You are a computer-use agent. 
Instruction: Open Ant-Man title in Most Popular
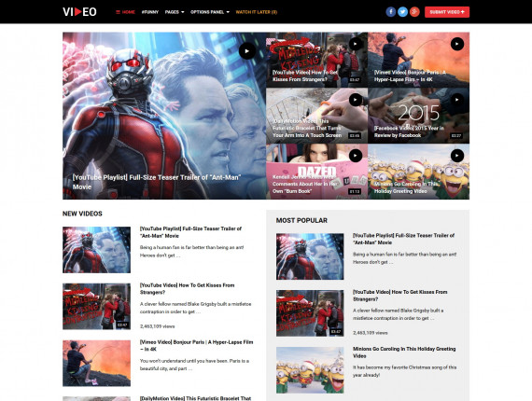[404, 239]
